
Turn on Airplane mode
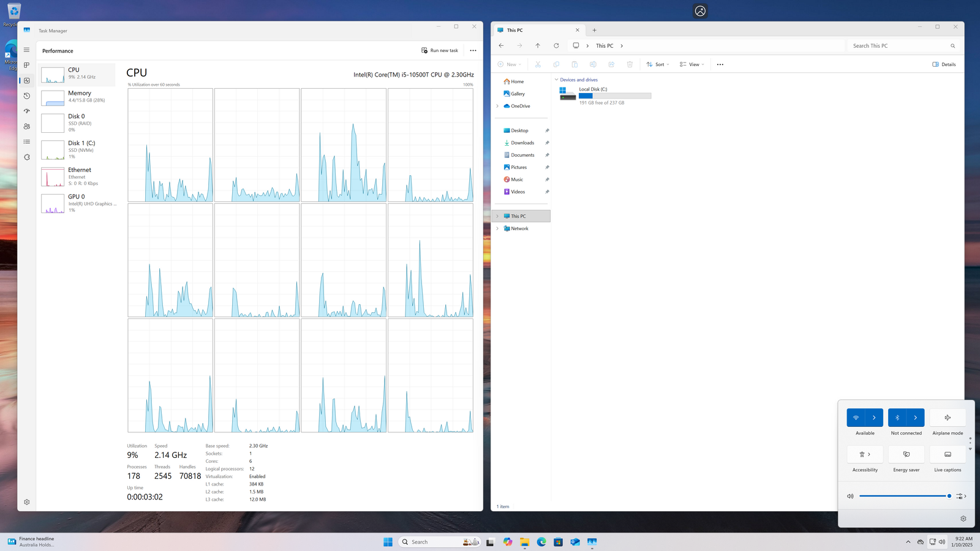tap(948, 418)
